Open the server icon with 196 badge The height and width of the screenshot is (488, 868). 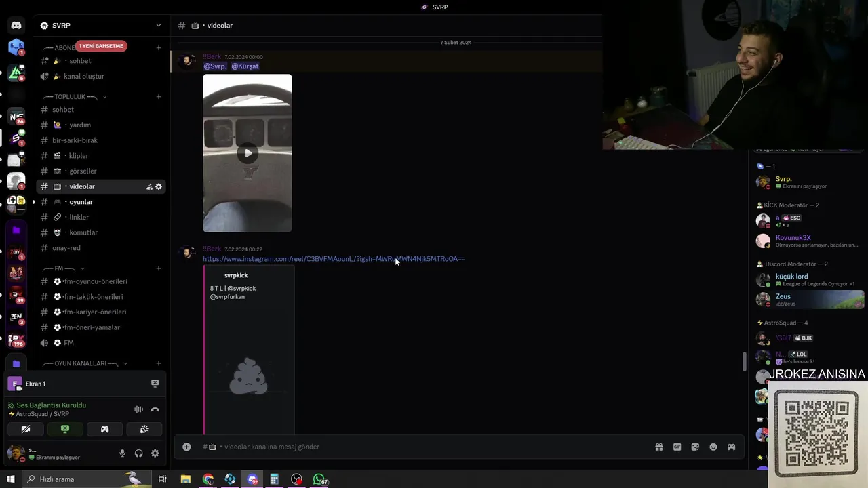16,339
